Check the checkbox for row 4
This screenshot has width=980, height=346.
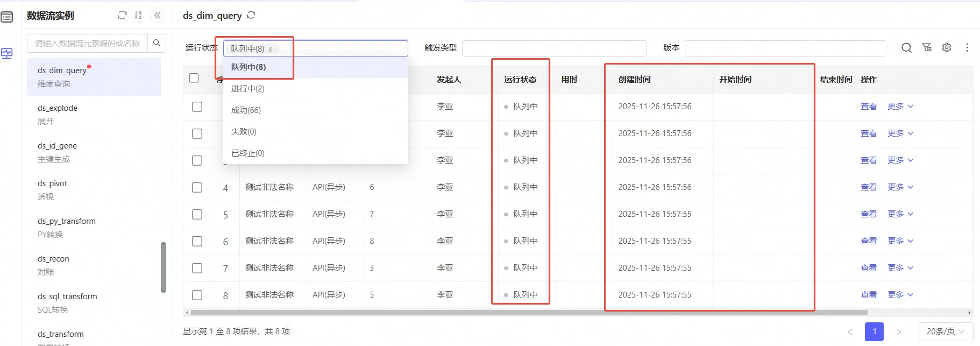(197, 187)
